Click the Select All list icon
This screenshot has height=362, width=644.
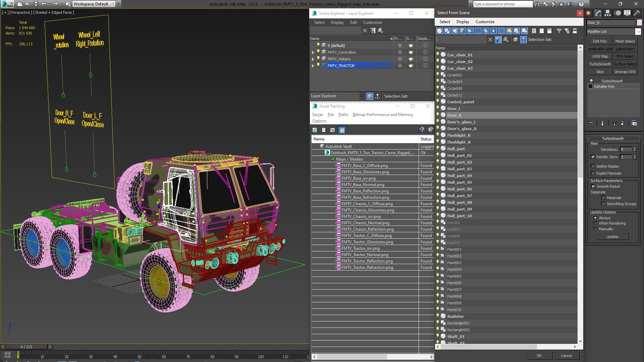(534, 31)
